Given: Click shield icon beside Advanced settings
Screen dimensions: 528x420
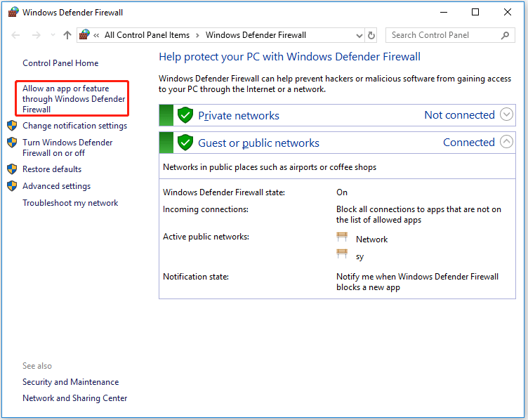Looking at the screenshot, I should pyautogui.click(x=12, y=186).
